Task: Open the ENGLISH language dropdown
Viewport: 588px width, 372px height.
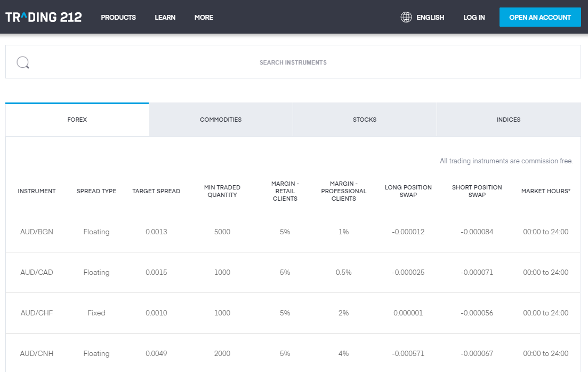Action: (x=430, y=17)
